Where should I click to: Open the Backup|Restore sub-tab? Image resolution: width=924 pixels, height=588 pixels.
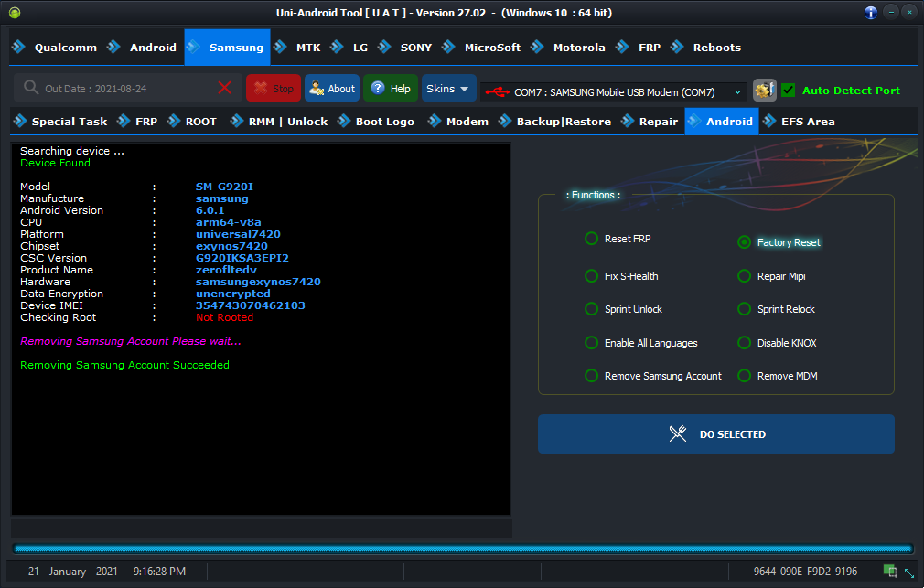pyautogui.click(x=555, y=122)
